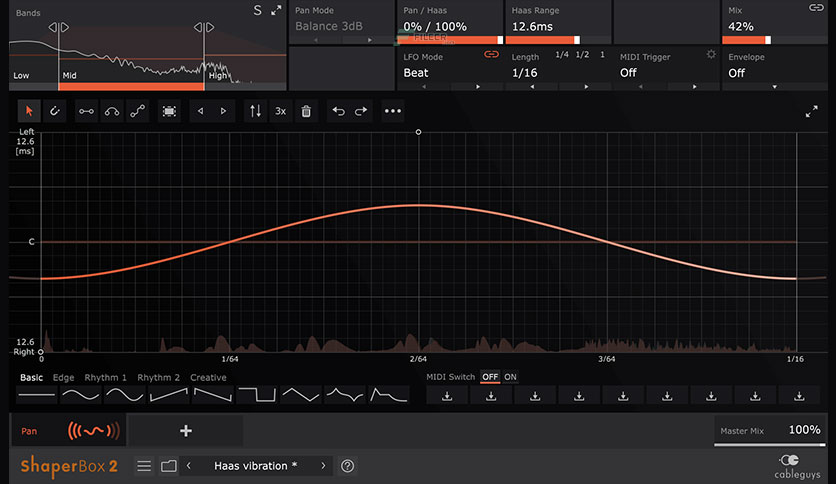
Task: Click the trash icon to delete the wave
Action: pos(306,111)
